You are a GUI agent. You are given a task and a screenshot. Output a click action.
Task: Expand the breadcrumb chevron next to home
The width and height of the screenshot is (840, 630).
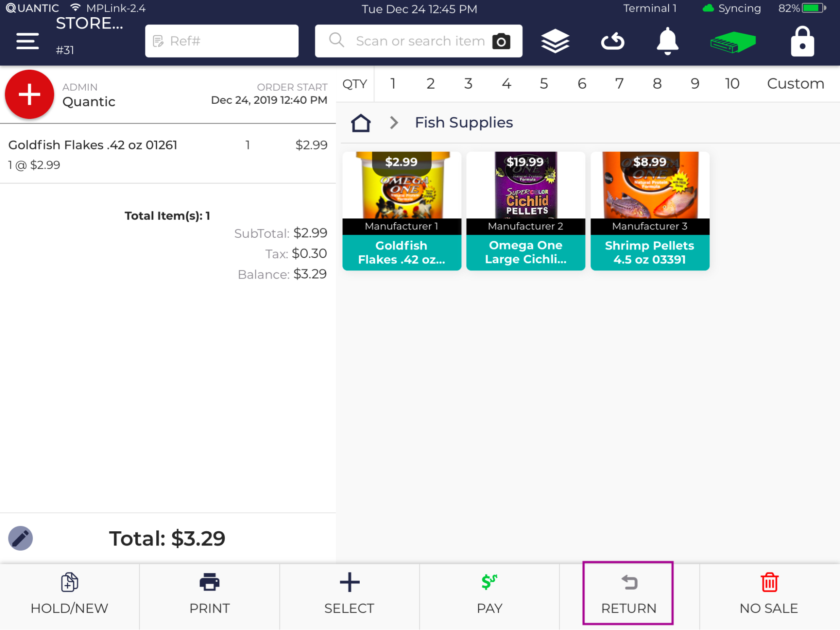pos(394,122)
